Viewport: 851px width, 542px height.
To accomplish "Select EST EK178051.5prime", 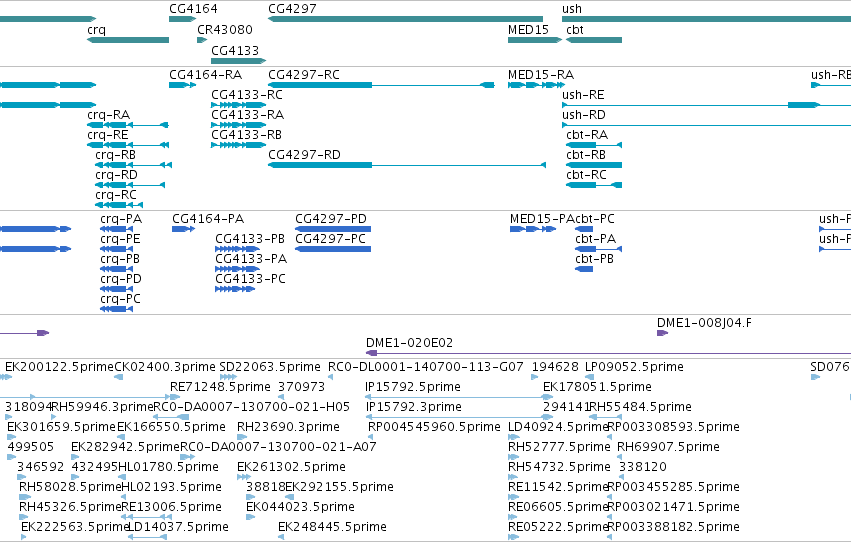I will [x=597, y=387].
